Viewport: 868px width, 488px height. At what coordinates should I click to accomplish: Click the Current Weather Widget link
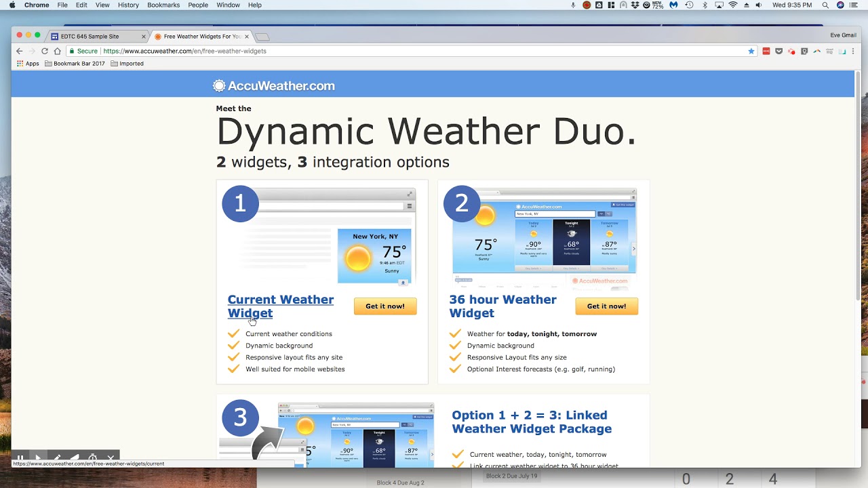(281, 306)
